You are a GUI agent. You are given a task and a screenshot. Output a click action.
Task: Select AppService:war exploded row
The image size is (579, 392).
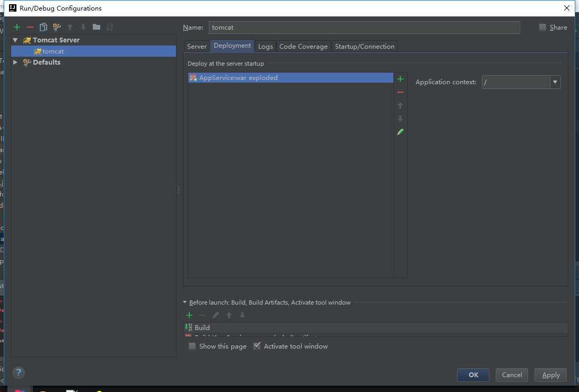pos(291,78)
